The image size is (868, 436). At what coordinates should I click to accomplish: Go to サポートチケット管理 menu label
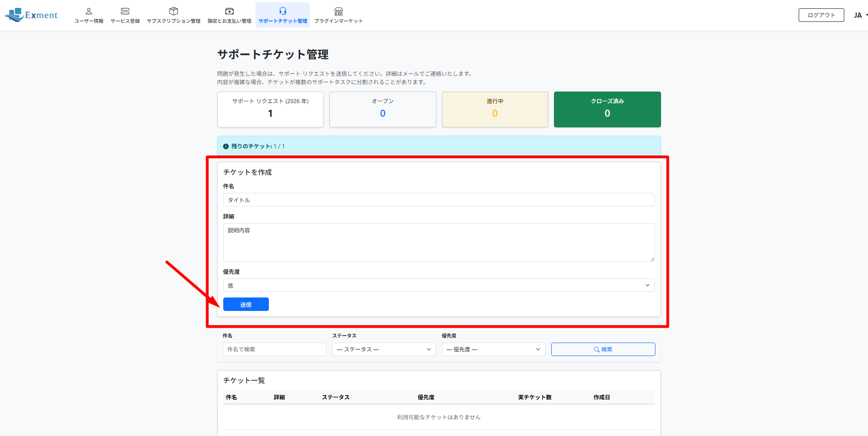coord(283,21)
